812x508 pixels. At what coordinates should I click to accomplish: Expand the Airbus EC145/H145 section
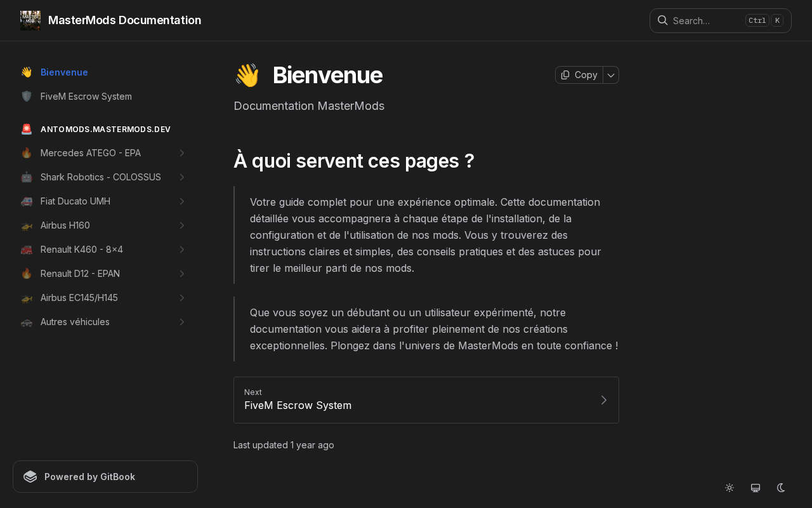(181, 298)
